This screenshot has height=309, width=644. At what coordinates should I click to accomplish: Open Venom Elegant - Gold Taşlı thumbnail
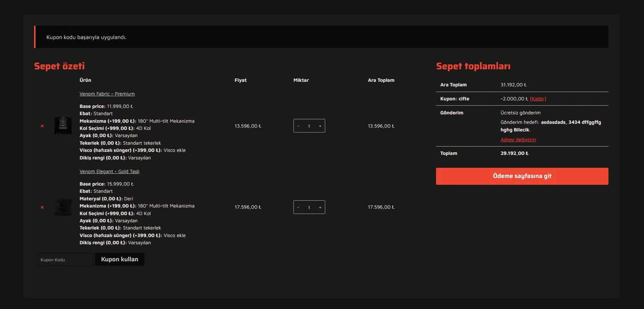(63, 207)
